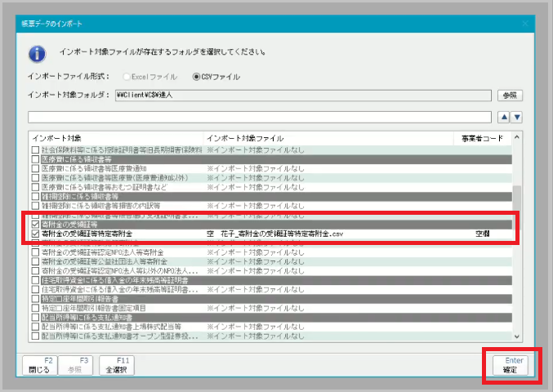
Task: Click the F3 参照 button in bottom bar
Action: pos(75,365)
